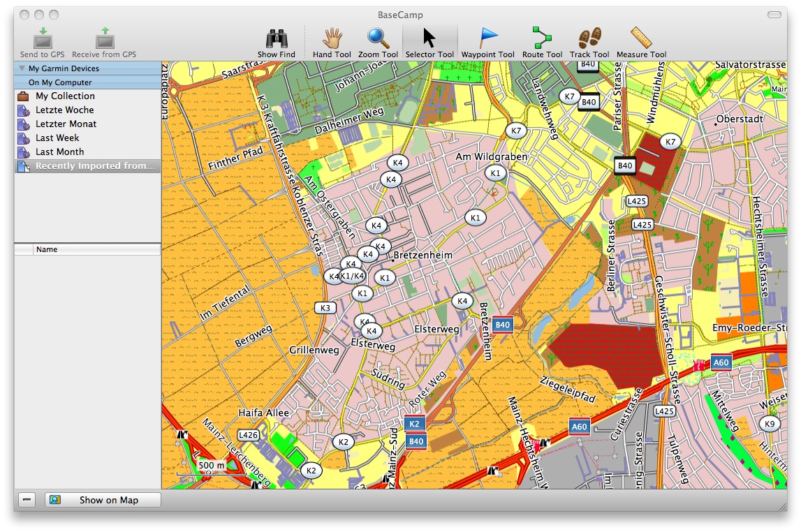Image resolution: width=801 pixels, height=532 pixels.
Task: Click the Tulpenweg label
Action: click(679, 459)
